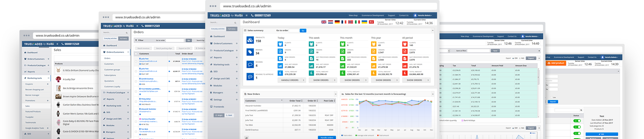Image resolution: width=644 pixels, height=139 pixels.
Task: Select the Netherlands flag language icon
Action: pyautogui.click(x=331, y=22)
